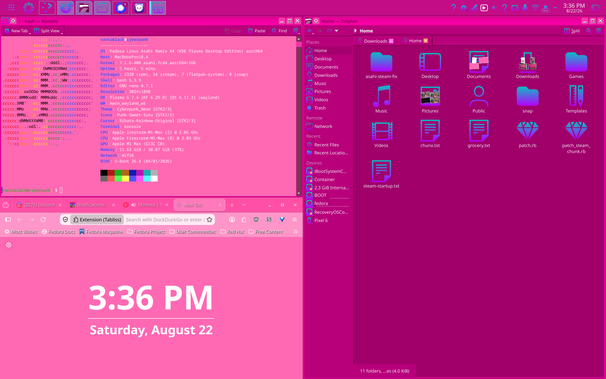
Task: Launch Firefox from the task panel
Action: 65,8
